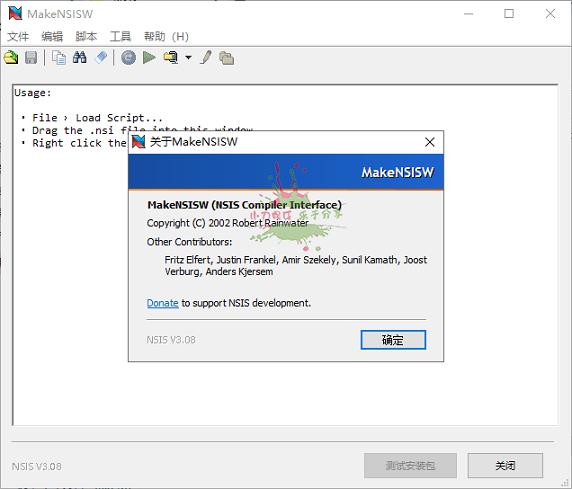Clear the log with eraser icon
Image resolution: width=572 pixels, height=489 pixels.
pyautogui.click(x=101, y=57)
